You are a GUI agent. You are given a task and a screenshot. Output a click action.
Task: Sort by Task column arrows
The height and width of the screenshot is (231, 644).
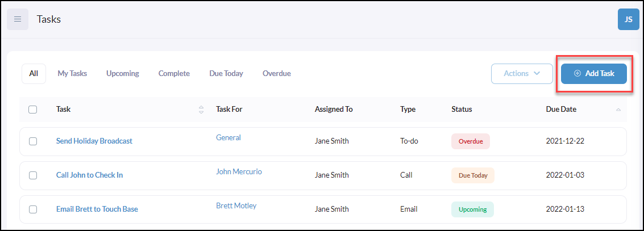tap(201, 110)
